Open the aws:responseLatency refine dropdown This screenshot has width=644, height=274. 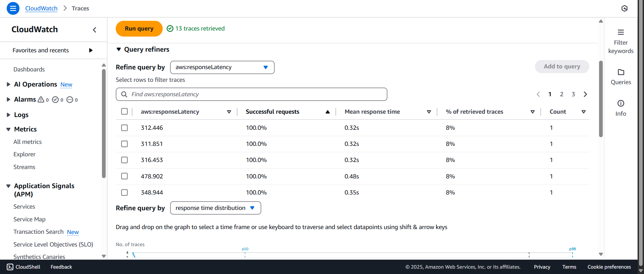[222, 67]
